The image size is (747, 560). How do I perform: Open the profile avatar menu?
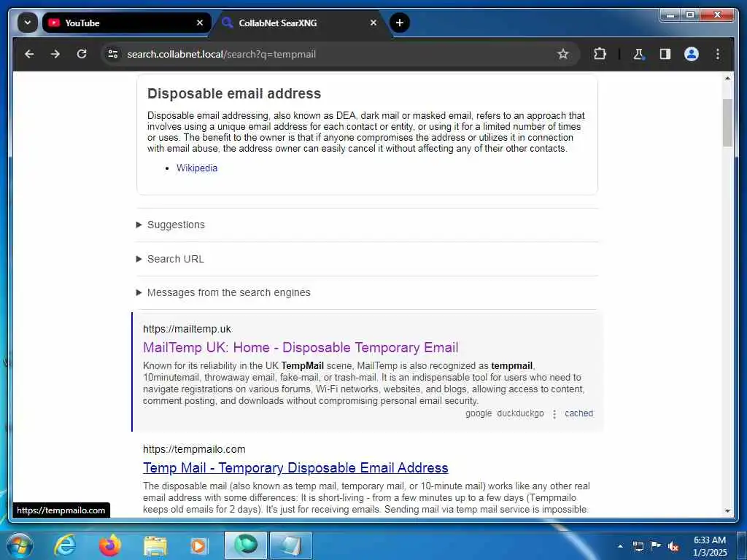[x=692, y=54]
